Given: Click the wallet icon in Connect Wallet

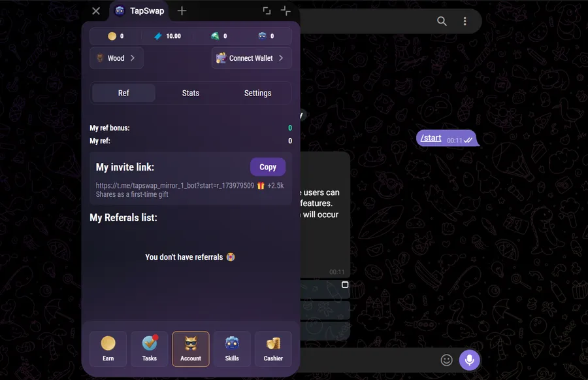Looking at the screenshot, I should point(221,58).
